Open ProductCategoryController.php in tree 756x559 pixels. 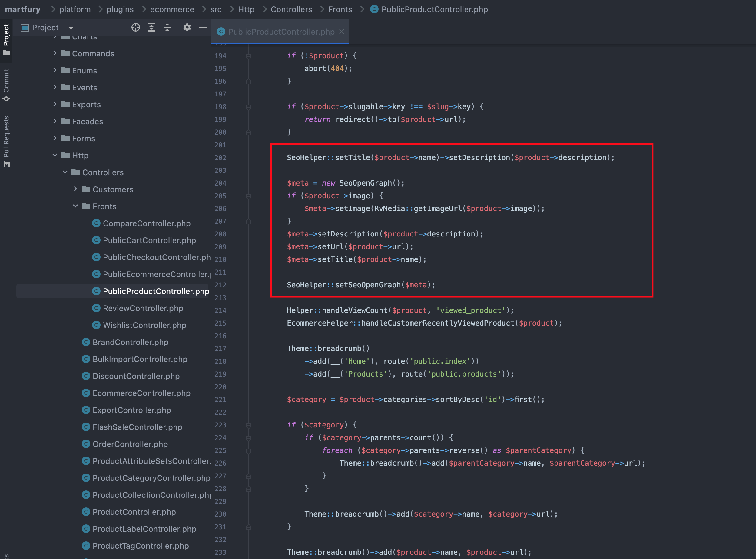[146, 478]
